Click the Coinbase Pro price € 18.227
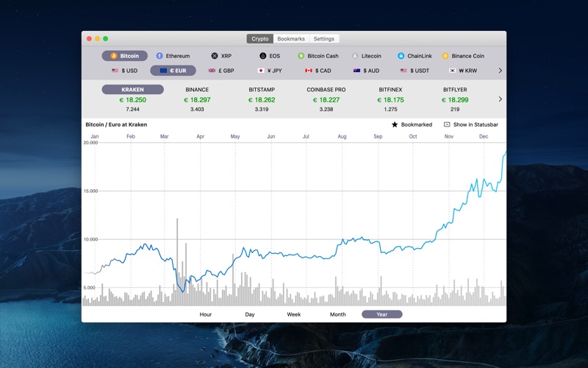Image resolution: width=588 pixels, height=368 pixels. (326, 100)
